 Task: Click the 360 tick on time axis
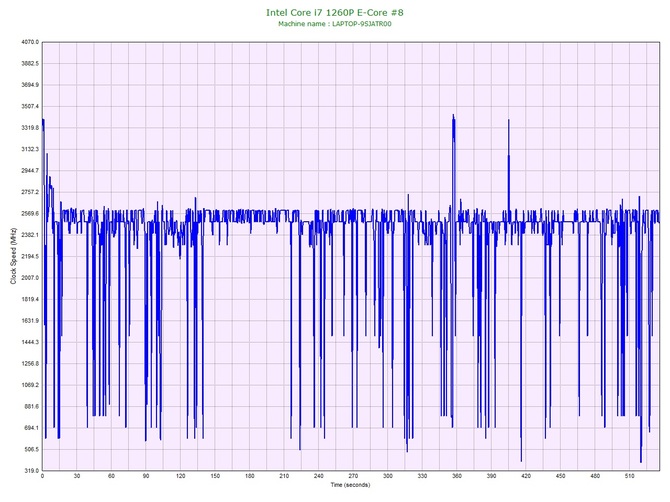pos(457,476)
